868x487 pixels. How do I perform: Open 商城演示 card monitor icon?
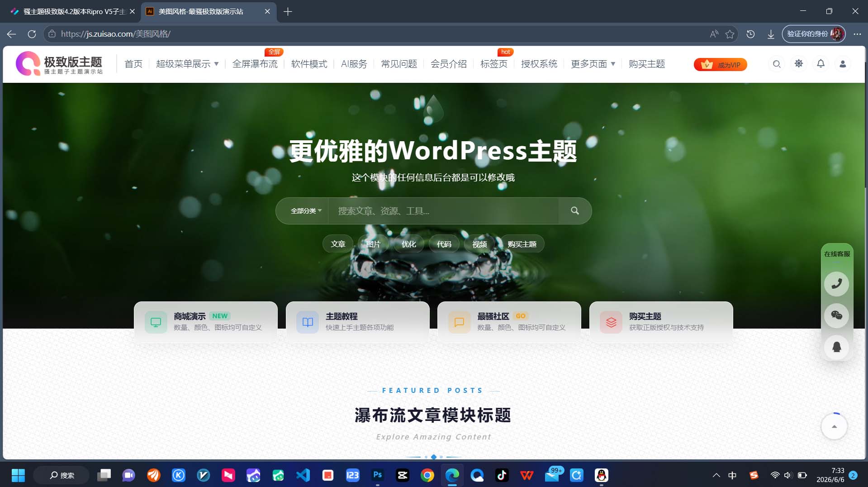(x=156, y=322)
